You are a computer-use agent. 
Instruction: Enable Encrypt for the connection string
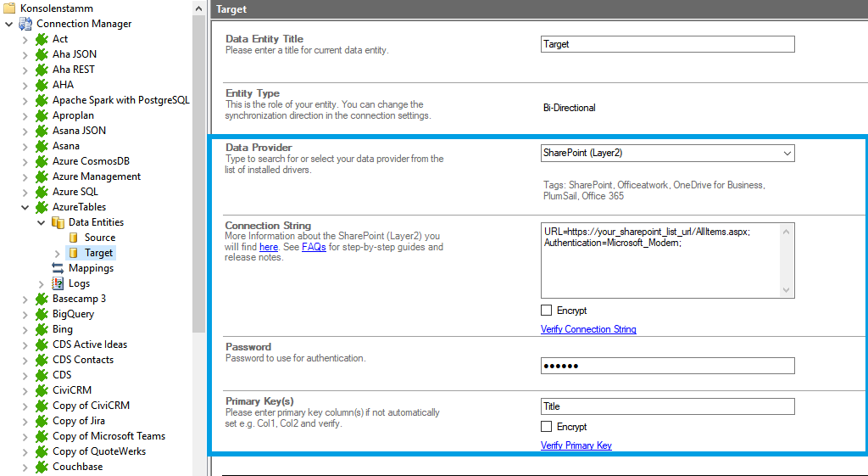(547, 311)
